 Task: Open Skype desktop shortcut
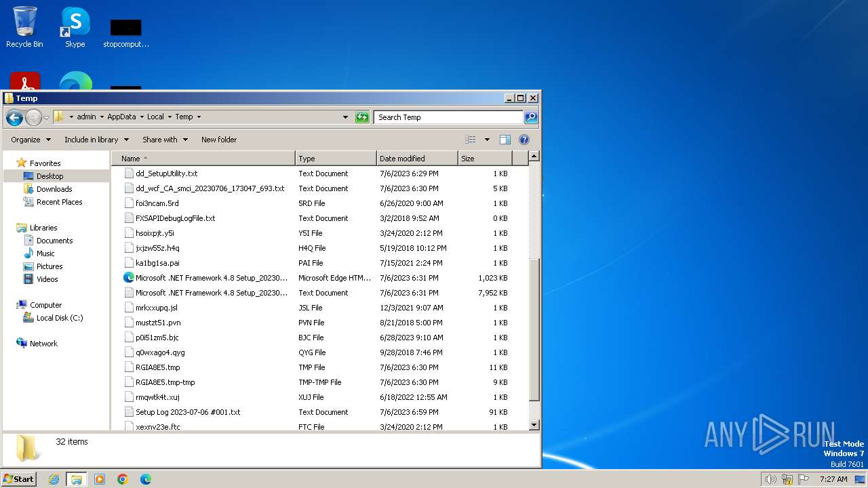point(75,27)
